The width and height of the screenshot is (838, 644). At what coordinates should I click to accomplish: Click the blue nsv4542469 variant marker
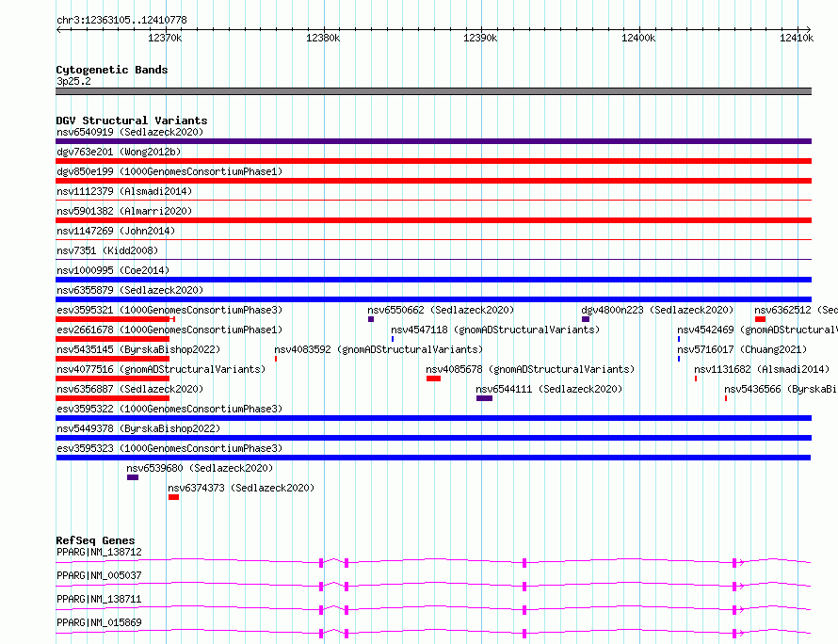(x=679, y=339)
